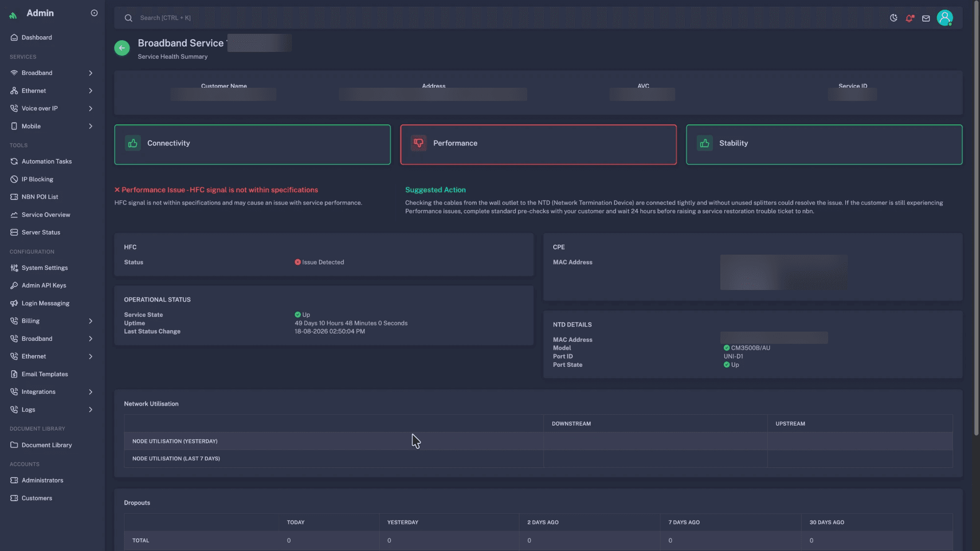Screen dimensions: 980x551
Task: Open the Document Library link
Action: click(x=52, y=445)
